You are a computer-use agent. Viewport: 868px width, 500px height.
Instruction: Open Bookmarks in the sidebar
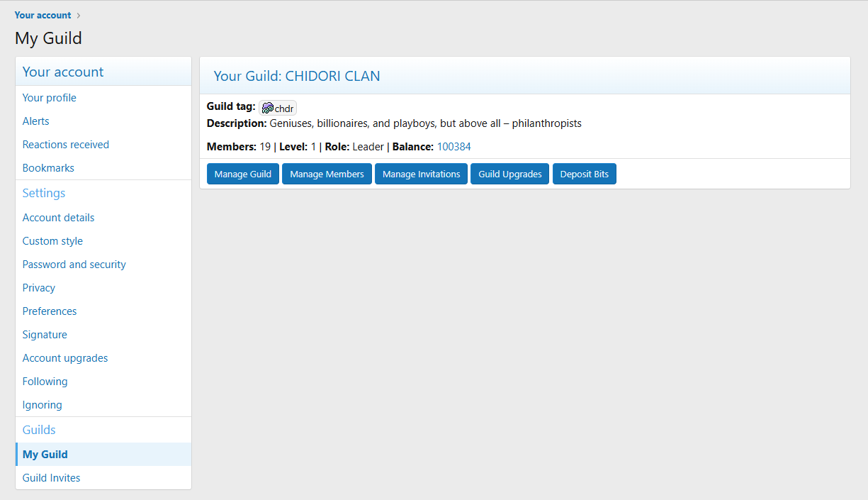[103, 168]
